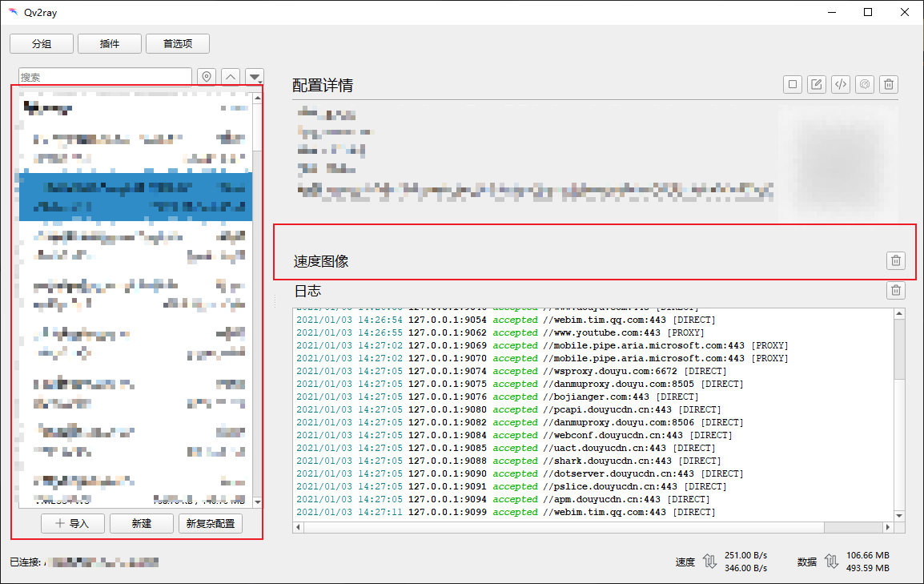Image resolution: width=924 pixels, height=584 pixels.
Task: Clear the 速度图像 graph with its trash icon
Action: tap(896, 260)
